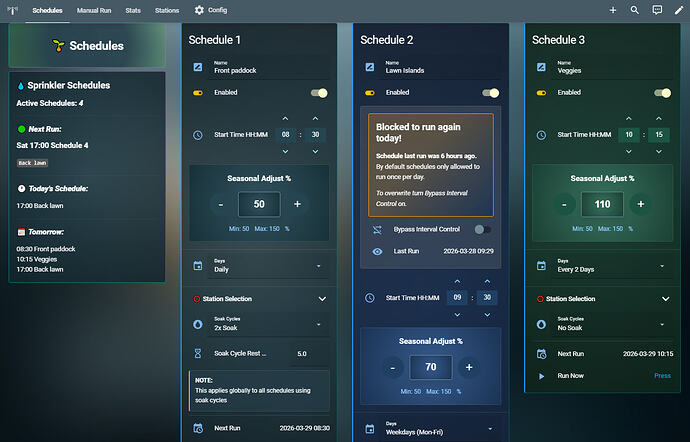Click Schedule 2 seasonal adjust value 70
The width and height of the screenshot is (690, 442).
coord(431,367)
